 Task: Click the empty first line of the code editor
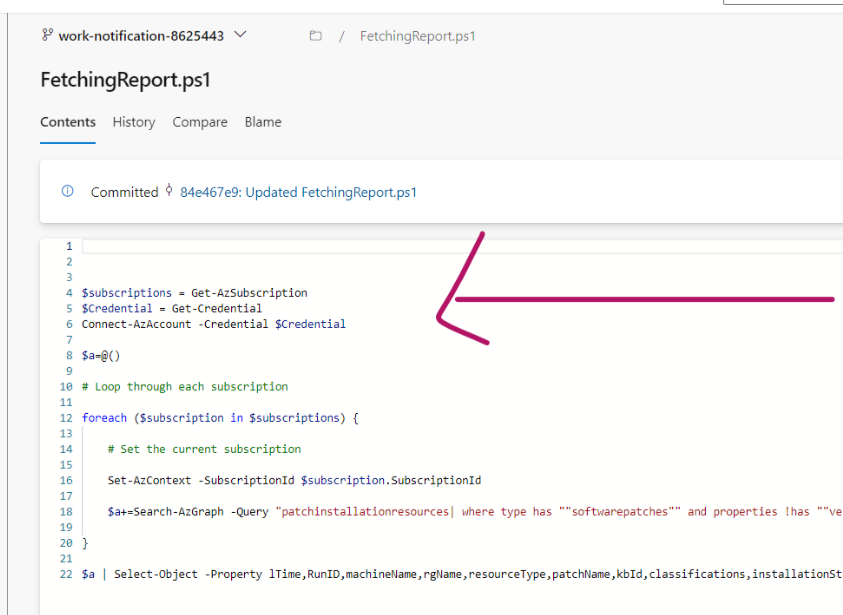(462, 246)
